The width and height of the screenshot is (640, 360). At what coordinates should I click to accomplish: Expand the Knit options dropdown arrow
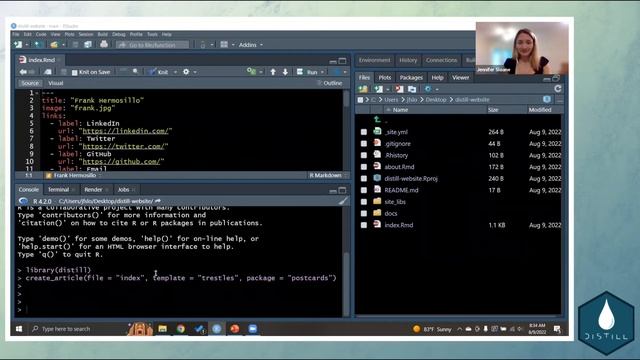176,72
